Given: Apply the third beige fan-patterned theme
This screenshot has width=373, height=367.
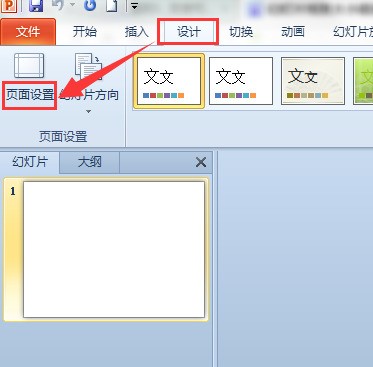Looking at the screenshot, I should 313,81.
